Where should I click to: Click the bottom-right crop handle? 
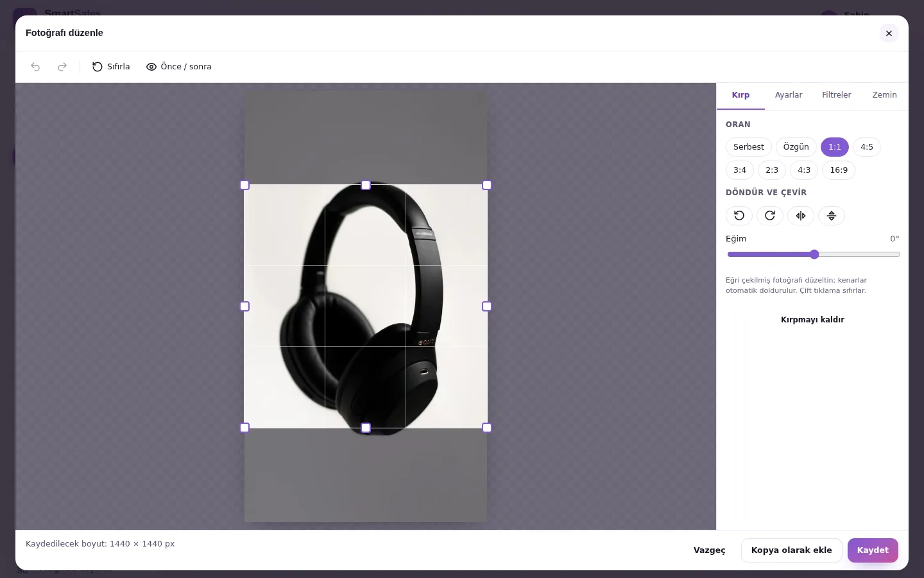click(487, 428)
